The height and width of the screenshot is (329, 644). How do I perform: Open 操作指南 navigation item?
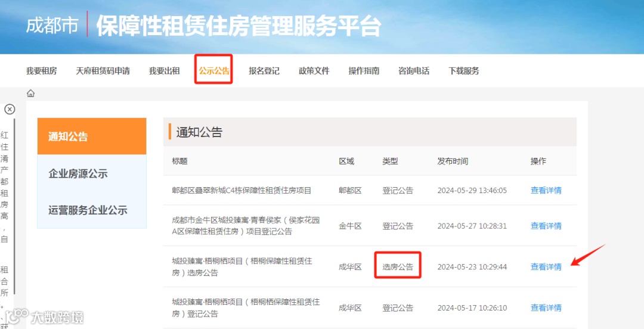tap(364, 71)
